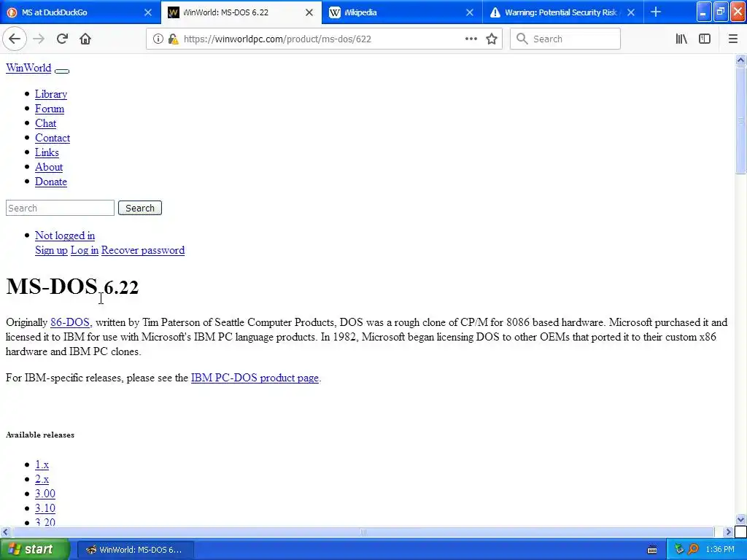Open the About link

[49, 167]
